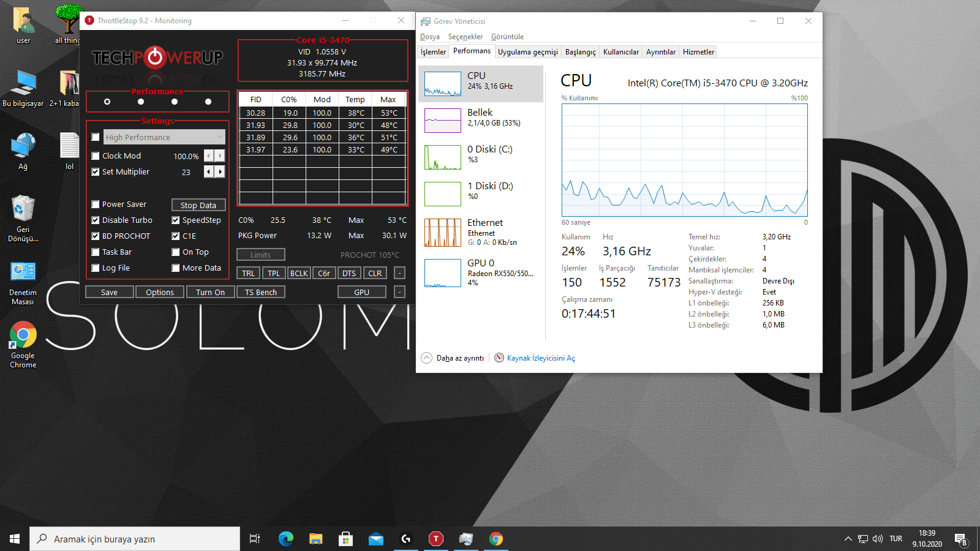The image size is (980, 551).
Task: Open ThrottleStop Options
Action: 160,292
